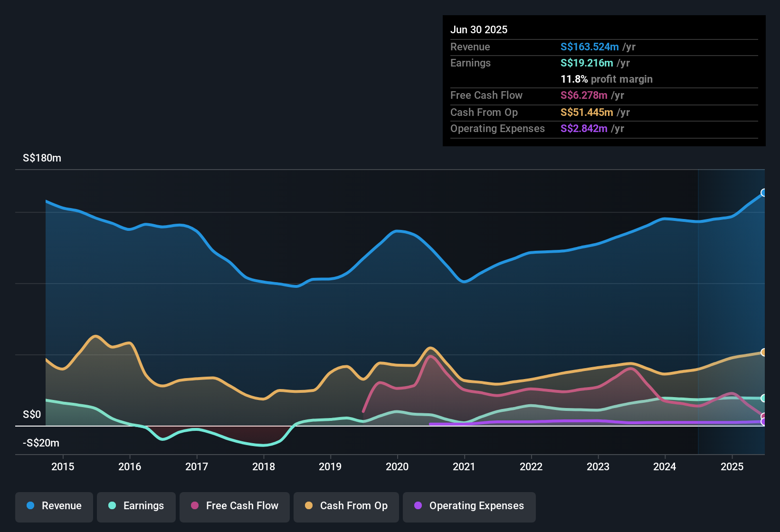The height and width of the screenshot is (532, 780).
Task: Click the S$180m y-axis label
Action: click(42, 158)
